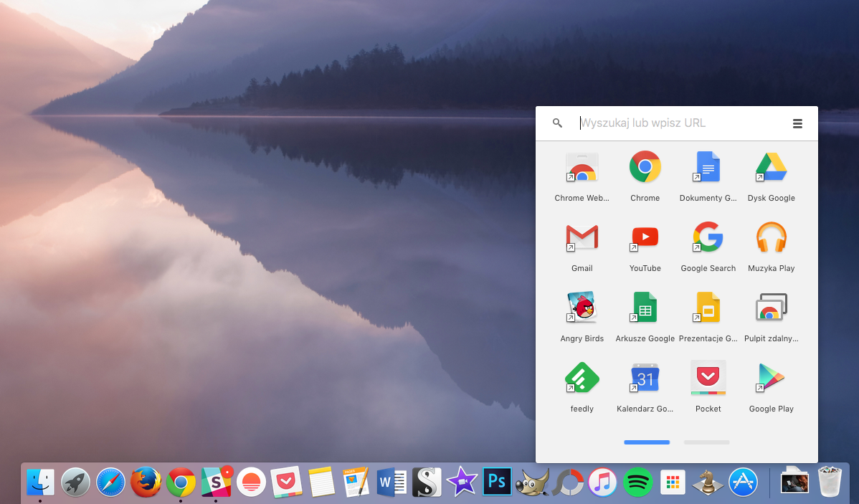Launch Firefox from the Dock
Viewport: 859px width, 504px height.
146,482
